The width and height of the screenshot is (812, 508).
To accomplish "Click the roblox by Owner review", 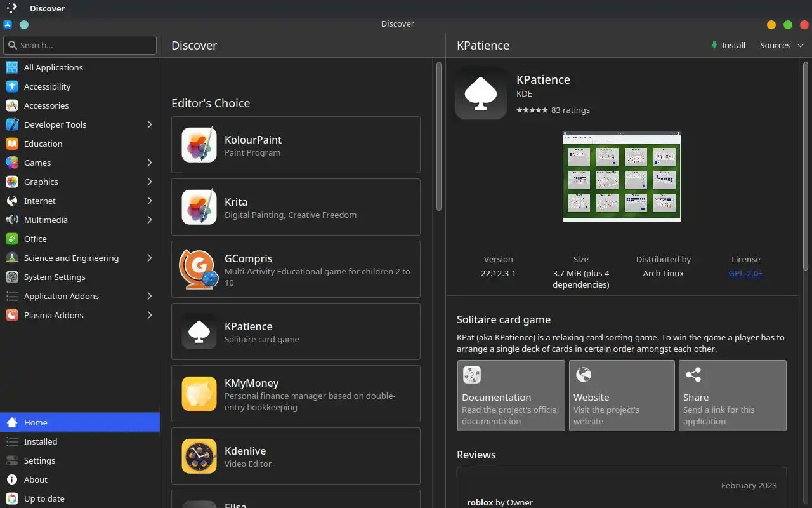I will point(500,502).
